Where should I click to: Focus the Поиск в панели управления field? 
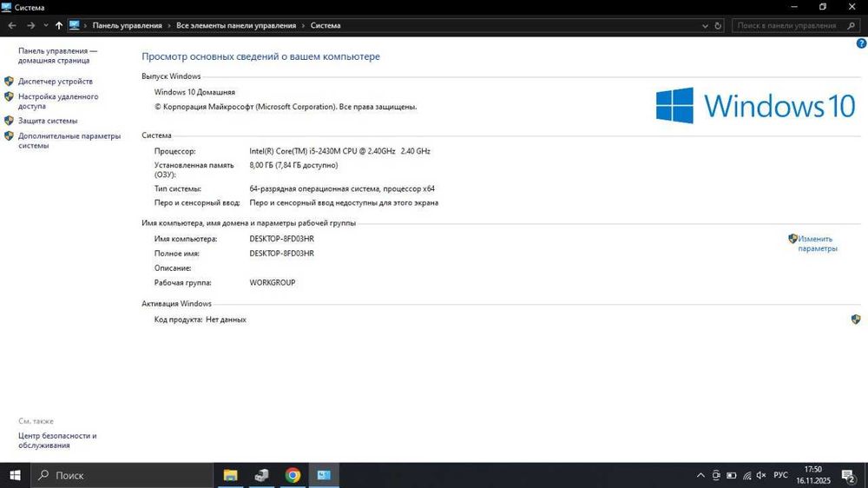click(796, 25)
